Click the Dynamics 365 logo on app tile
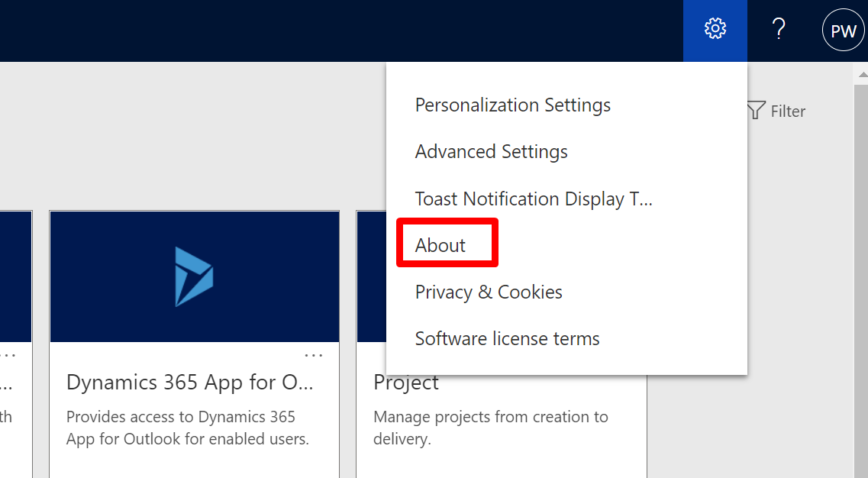The image size is (868, 478). pos(194,276)
